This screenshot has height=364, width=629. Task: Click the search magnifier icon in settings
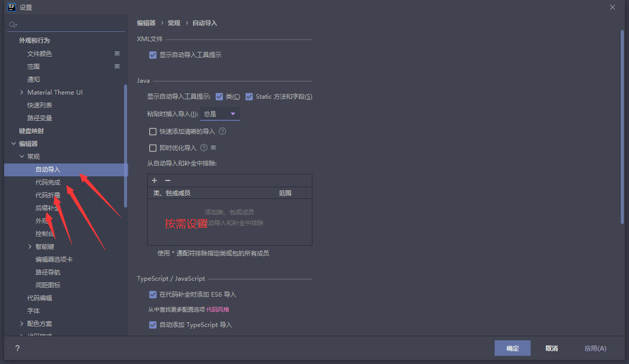[13, 24]
